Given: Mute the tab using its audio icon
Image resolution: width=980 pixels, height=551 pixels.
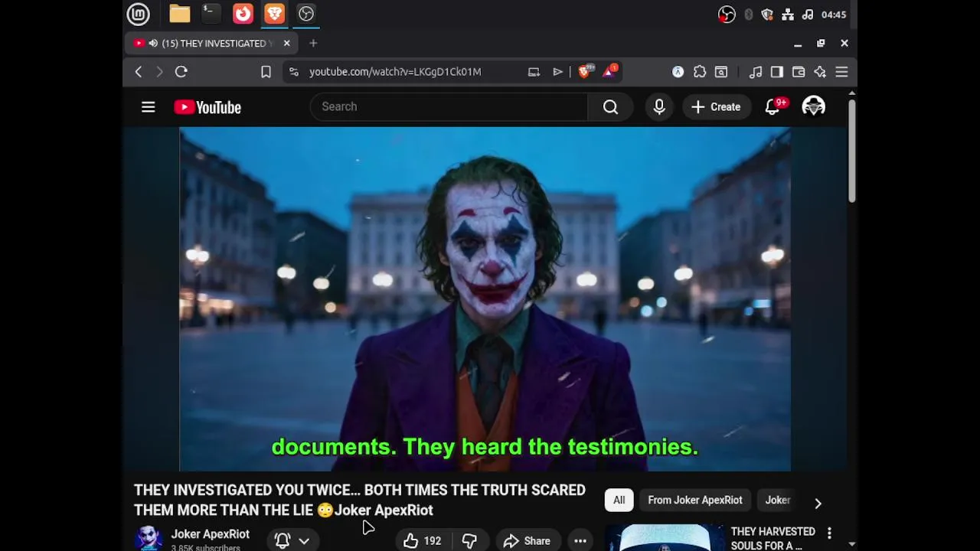Looking at the screenshot, I should [153, 44].
